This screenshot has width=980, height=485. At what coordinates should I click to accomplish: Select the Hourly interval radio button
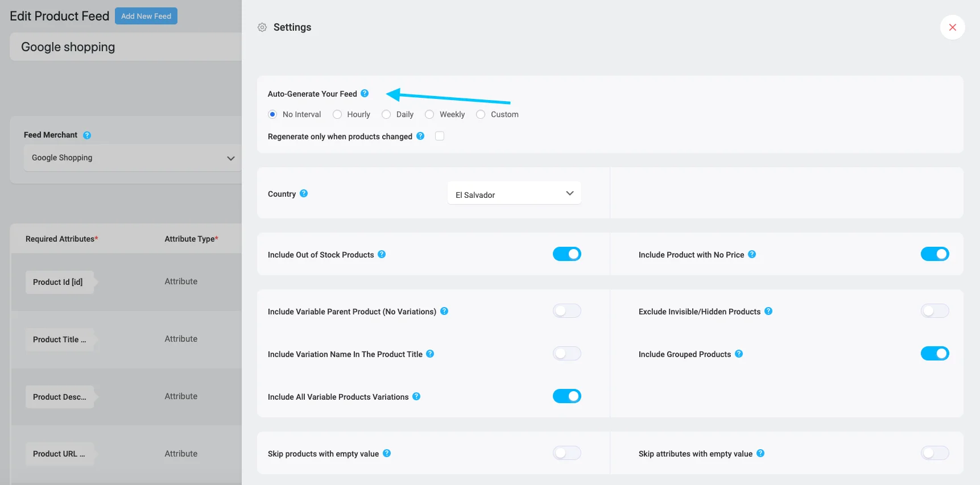[x=337, y=114]
